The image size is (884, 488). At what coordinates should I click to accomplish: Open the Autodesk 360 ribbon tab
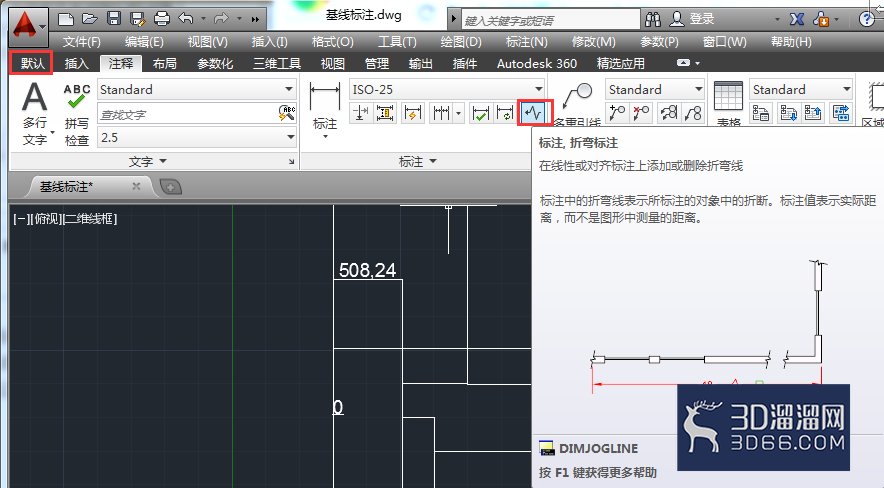[x=537, y=63]
